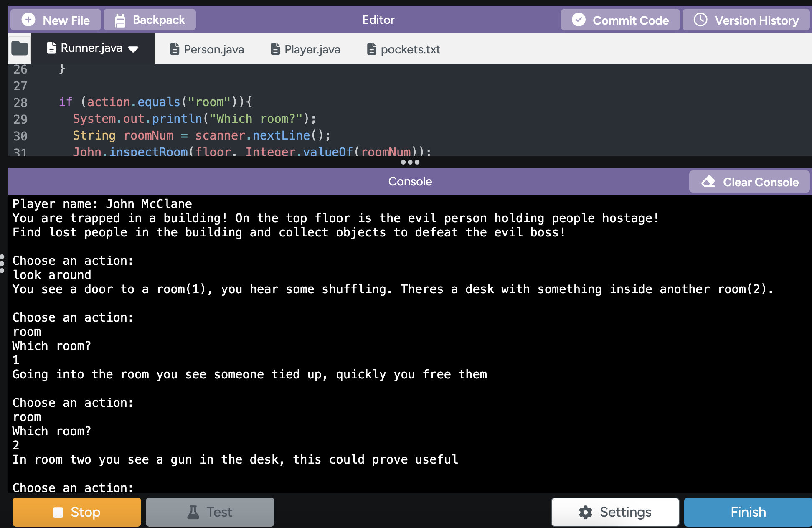Image resolution: width=812 pixels, height=528 pixels.
Task: Click the Commit Code checkmark icon
Action: (x=579, y=20)
